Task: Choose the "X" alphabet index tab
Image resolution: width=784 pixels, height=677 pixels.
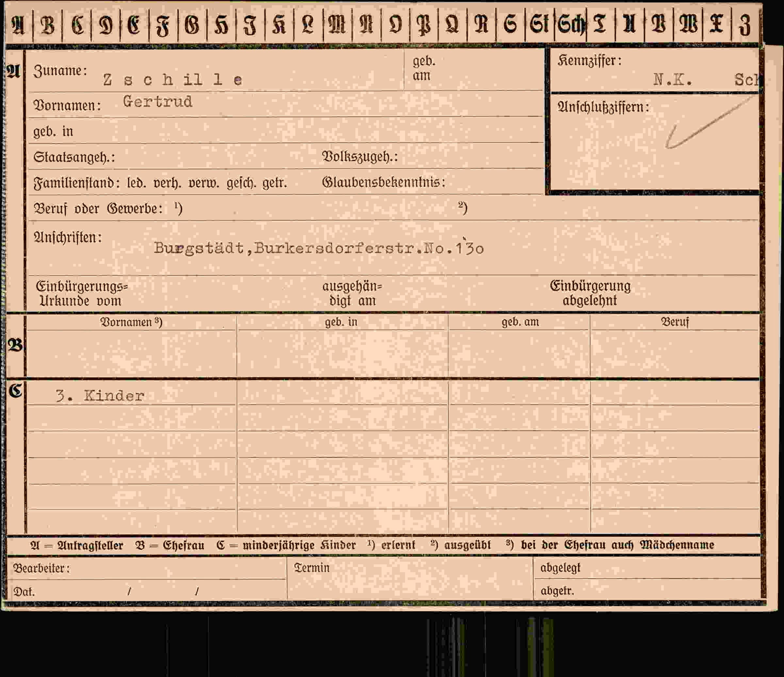Action: [716, 25]
